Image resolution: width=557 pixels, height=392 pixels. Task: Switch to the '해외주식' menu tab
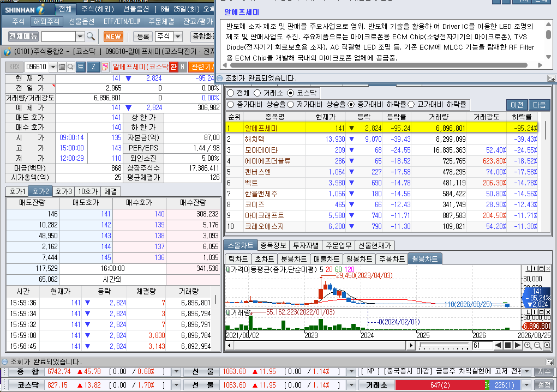(x=46, y=21)
